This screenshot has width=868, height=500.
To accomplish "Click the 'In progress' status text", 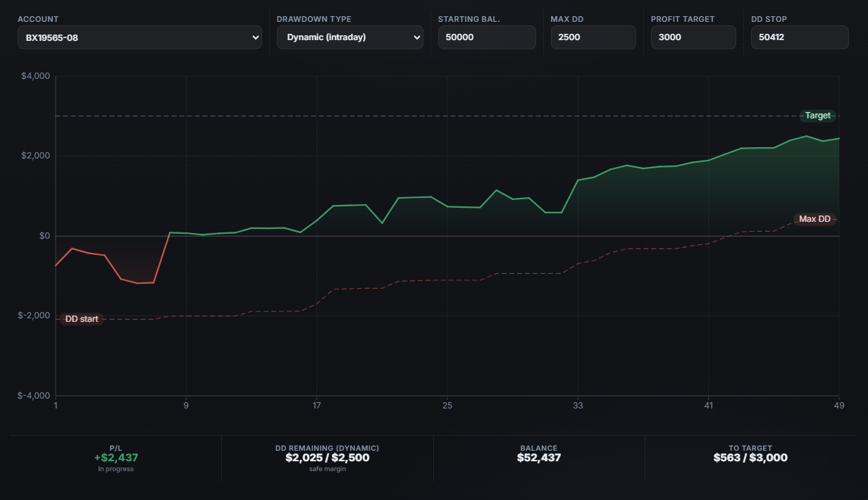I will 116,469.
